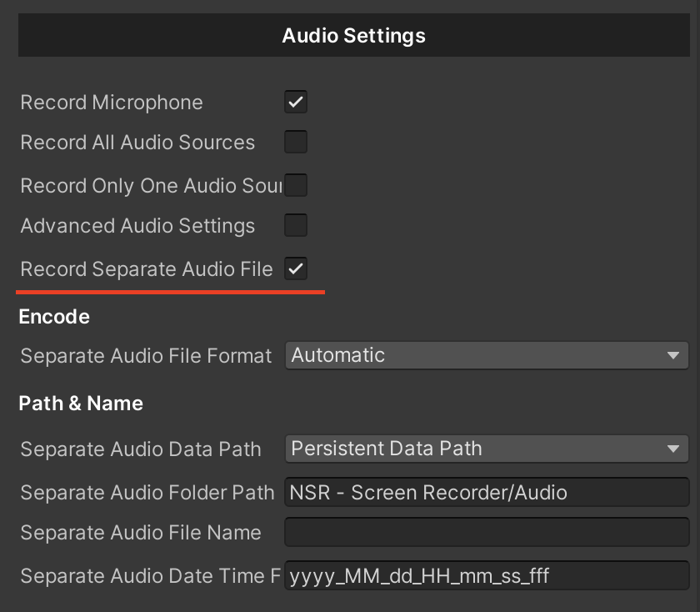The width and height of the screenshot is (700, 612).
Task: Click the Separate Audio File Name label
Action: 141,533
